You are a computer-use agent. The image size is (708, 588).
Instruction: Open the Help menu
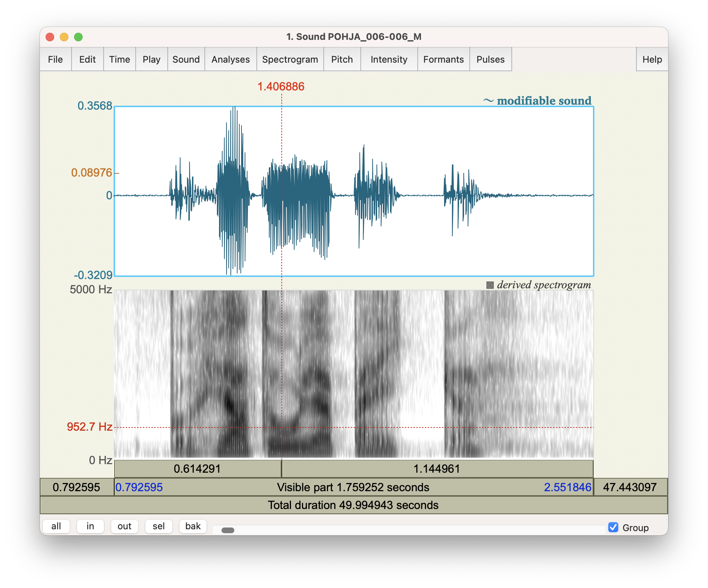click(652, 59)
